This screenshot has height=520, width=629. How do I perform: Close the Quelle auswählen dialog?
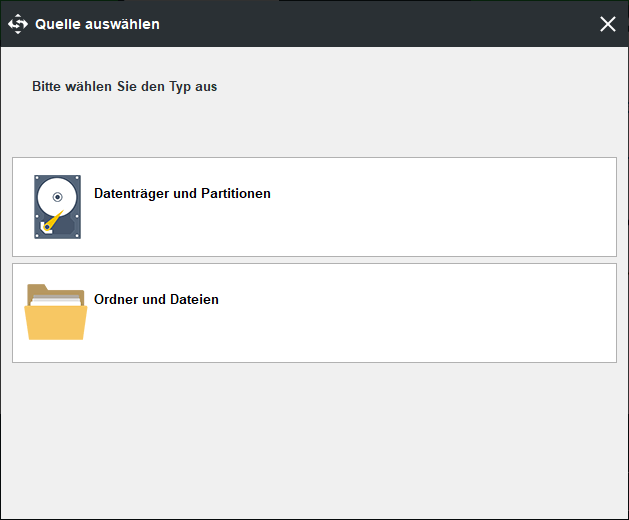(608, 24)
